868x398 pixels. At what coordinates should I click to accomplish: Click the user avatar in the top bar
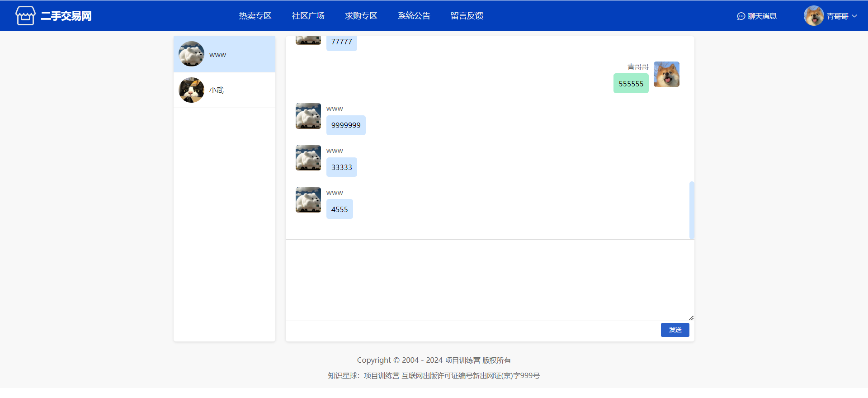(814, 16)
